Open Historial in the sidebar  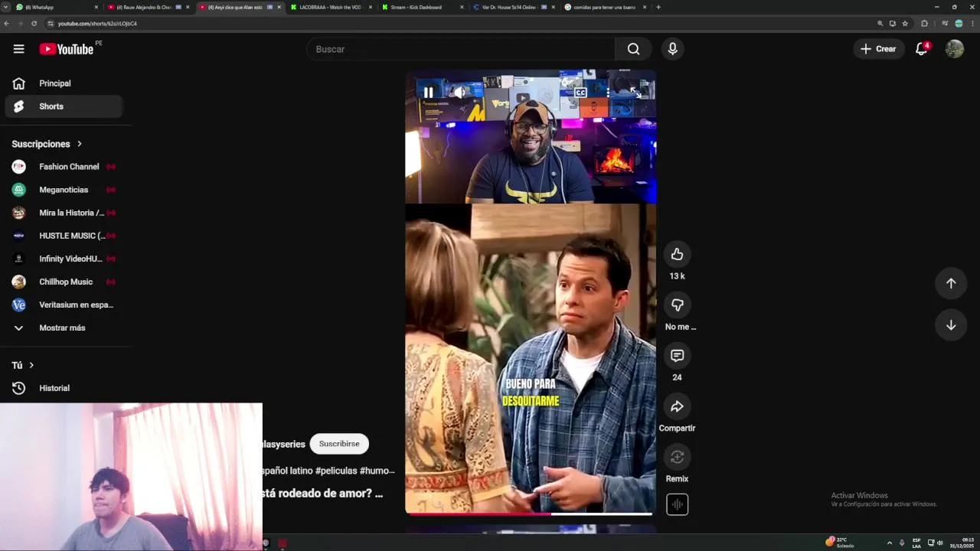64,388
